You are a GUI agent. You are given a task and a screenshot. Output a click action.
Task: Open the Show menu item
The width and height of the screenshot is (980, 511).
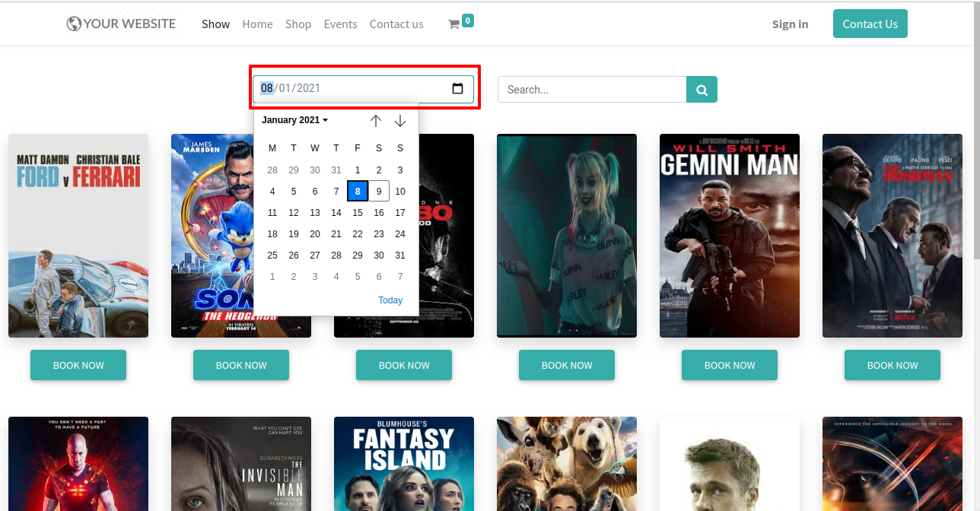215,24
